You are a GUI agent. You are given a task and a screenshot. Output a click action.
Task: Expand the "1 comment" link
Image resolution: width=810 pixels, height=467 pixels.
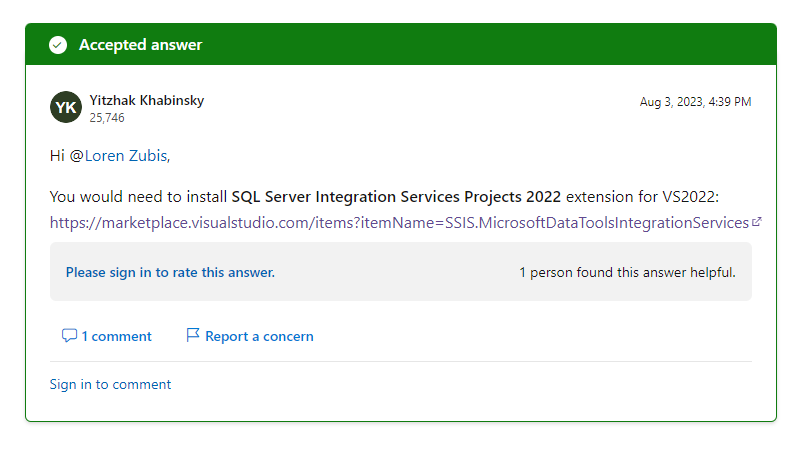coord(116,336)
